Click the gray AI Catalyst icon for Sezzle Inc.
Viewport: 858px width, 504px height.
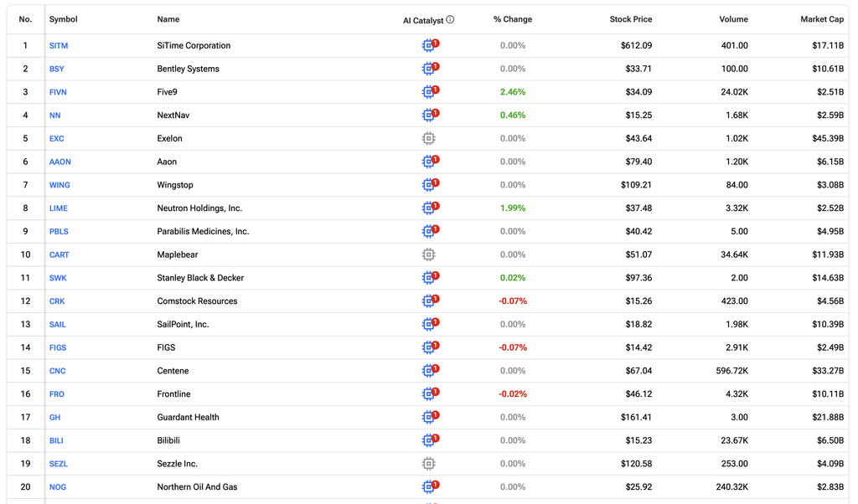click(428, 464)
